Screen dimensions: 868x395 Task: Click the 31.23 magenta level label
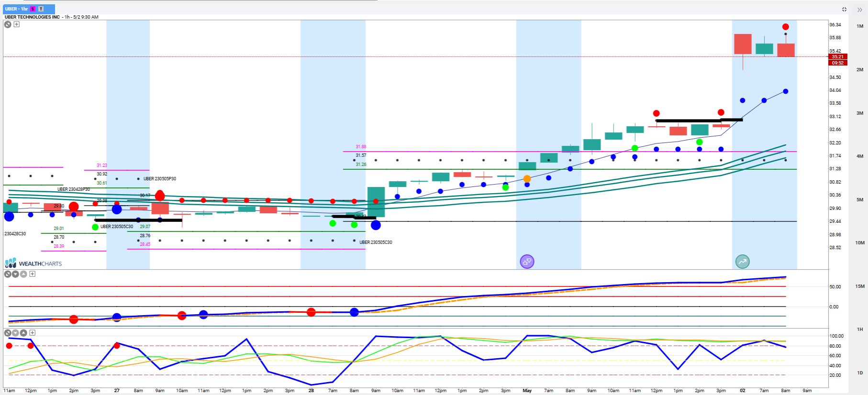pyautogui.click(x=102, y=165)
